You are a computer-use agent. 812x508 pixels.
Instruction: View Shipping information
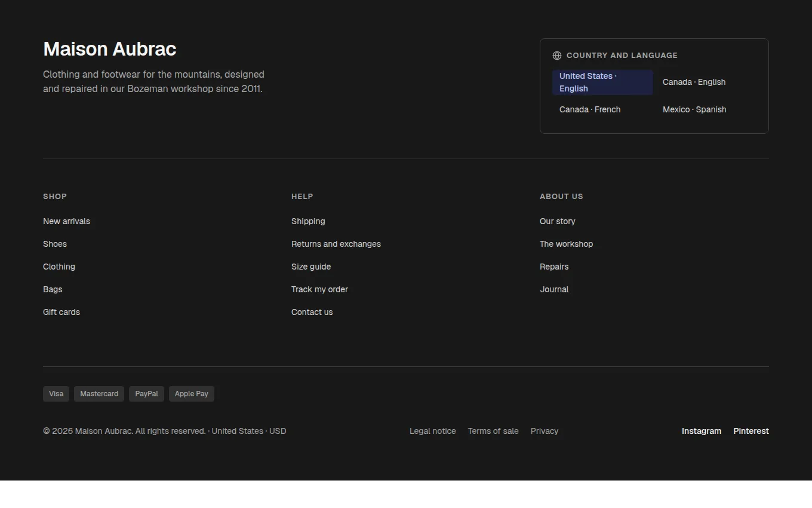point(308,221)
